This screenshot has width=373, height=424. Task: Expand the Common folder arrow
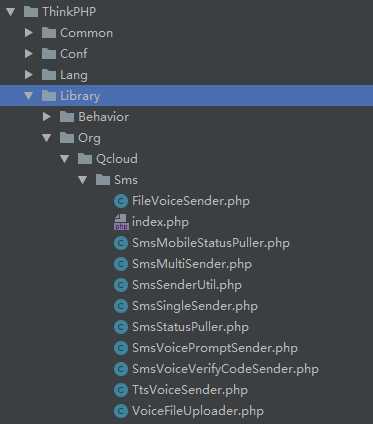tap(29, 33)
